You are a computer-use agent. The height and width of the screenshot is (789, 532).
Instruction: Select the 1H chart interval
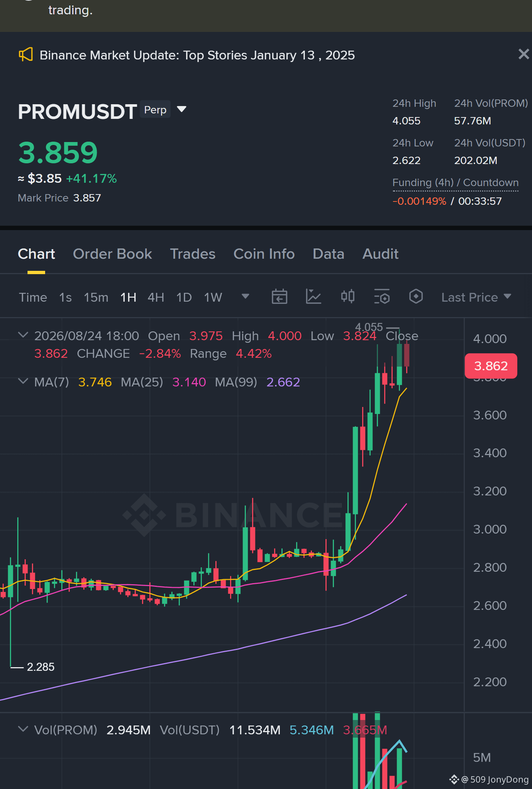[x=128, y=297]
